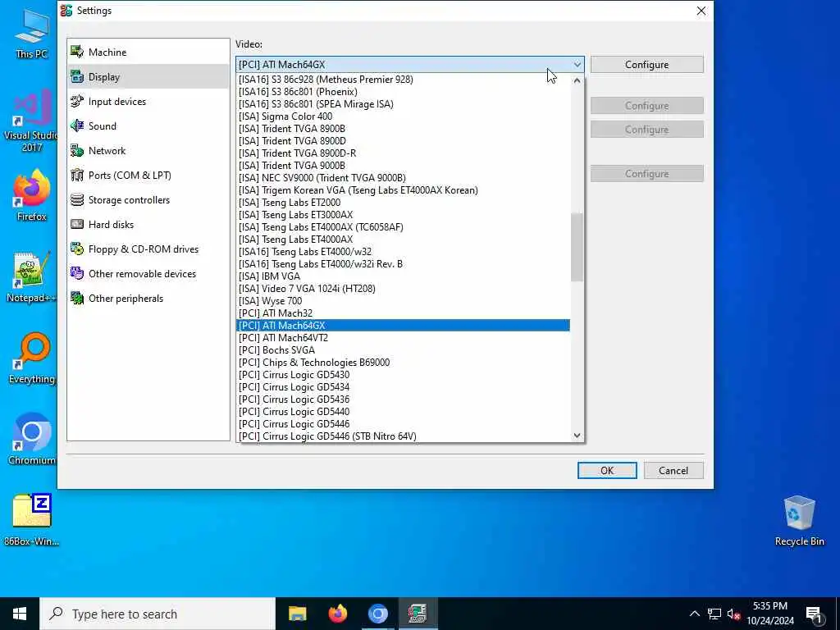Choose [ISA] Tseng Labs ET4000AX (TC6058AF)
The image size is (840, 630).
click(403, 226)
